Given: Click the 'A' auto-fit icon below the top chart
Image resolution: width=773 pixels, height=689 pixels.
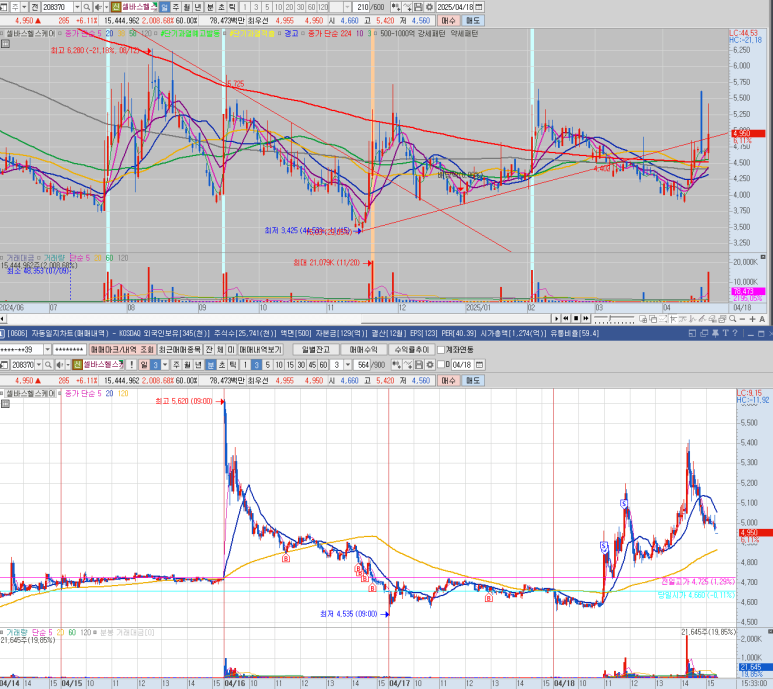Looking at the screenshot, I should point(762,319).
